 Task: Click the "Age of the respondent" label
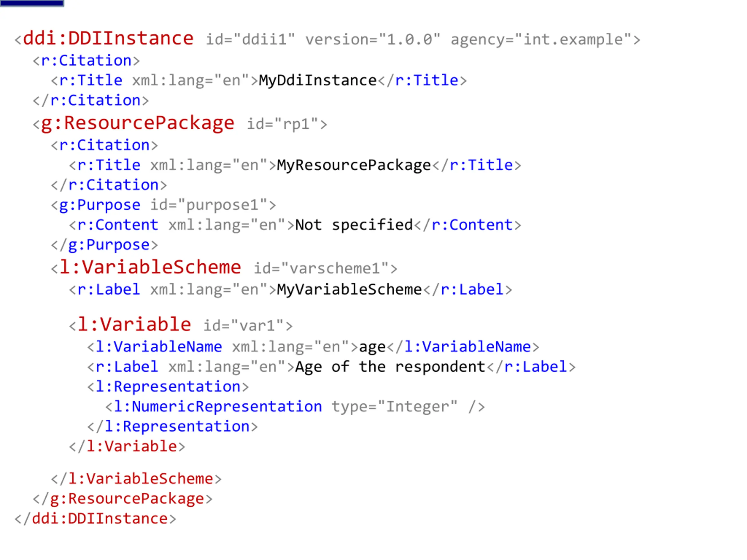click(x=390, y=367)
